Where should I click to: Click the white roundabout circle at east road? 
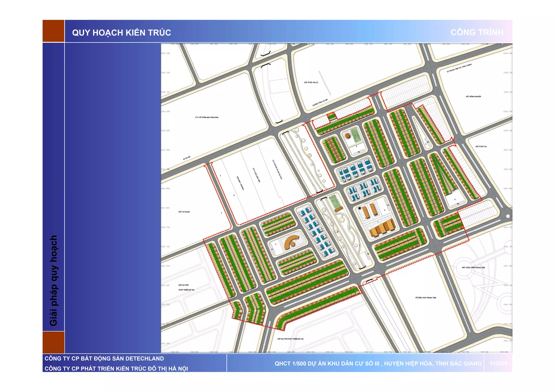click(508, 216)
